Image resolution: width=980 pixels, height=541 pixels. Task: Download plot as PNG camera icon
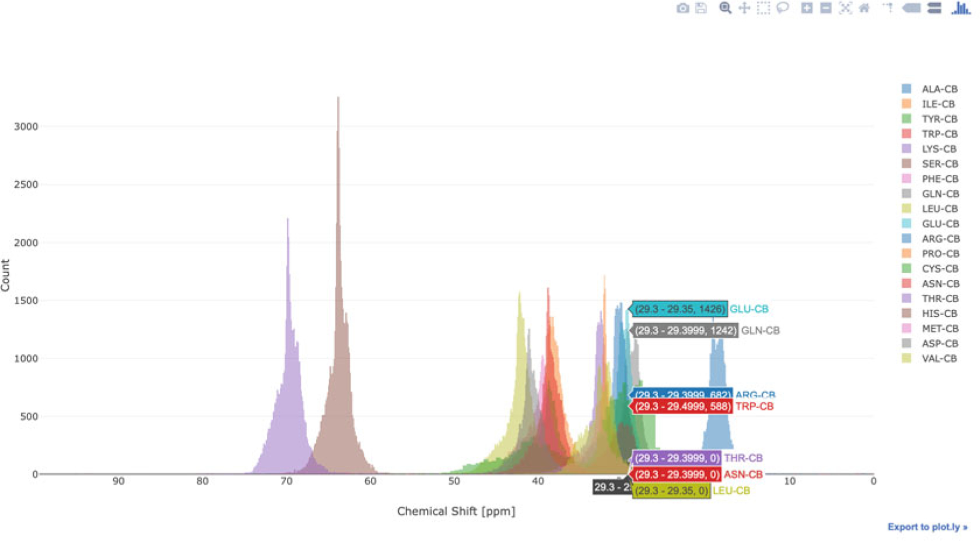coord(682,8)
